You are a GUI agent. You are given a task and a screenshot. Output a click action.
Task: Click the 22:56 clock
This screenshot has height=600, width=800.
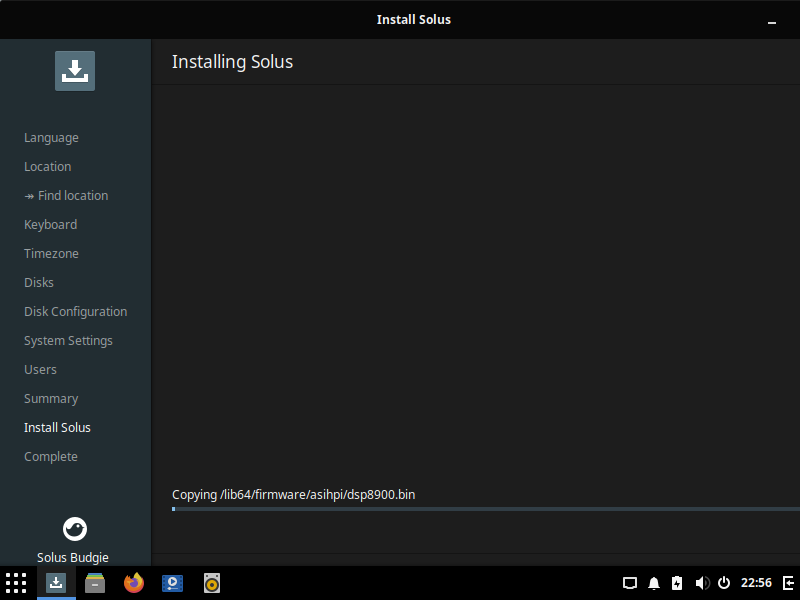click(x=756, y=583)
